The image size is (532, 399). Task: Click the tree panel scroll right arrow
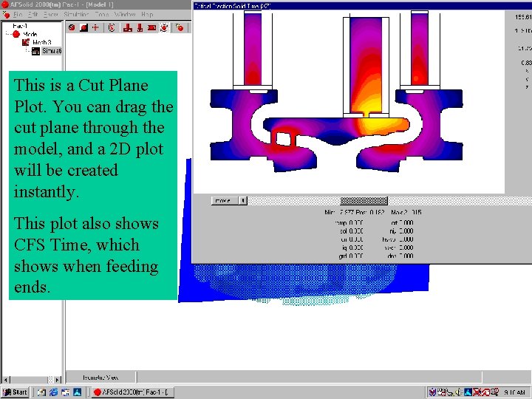[58, 380]
